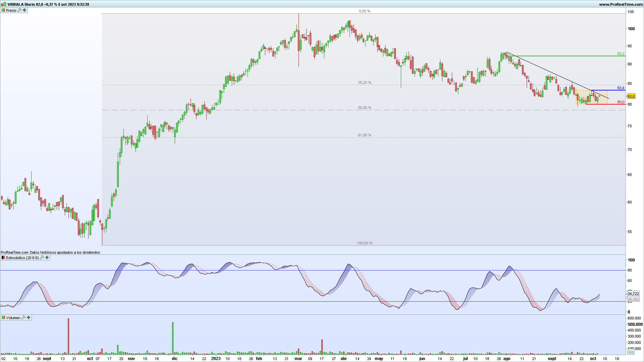Screen dimensions: 644x362
Task: Click the candlestick icon beside VIDRALA title
Action: tap(3, 4)
